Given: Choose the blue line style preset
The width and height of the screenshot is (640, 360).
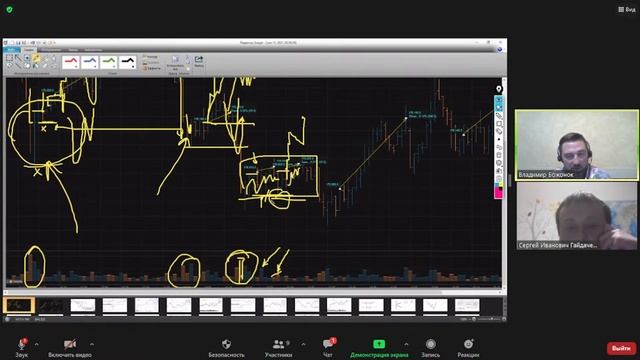Looking at the screenshot, I should point(90,62).
